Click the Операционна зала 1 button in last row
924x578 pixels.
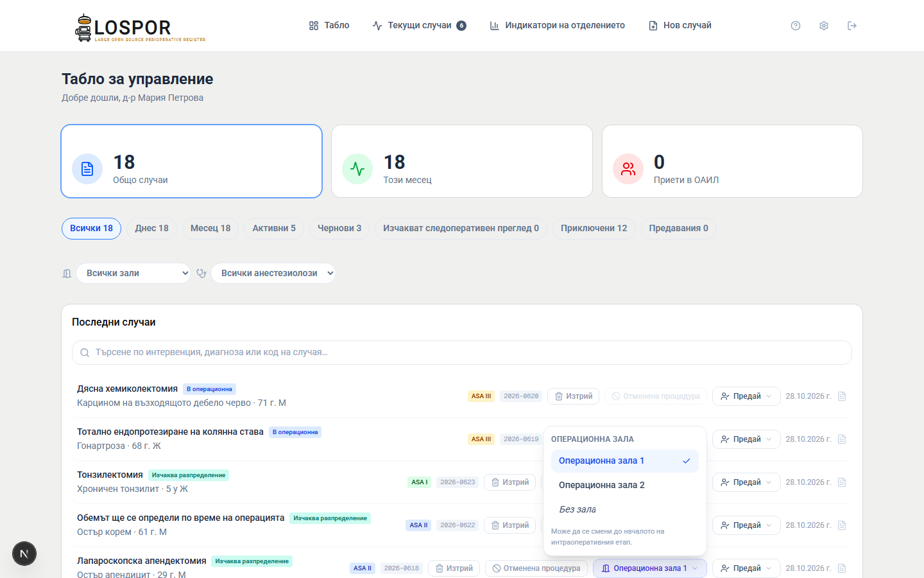(650, 568)
